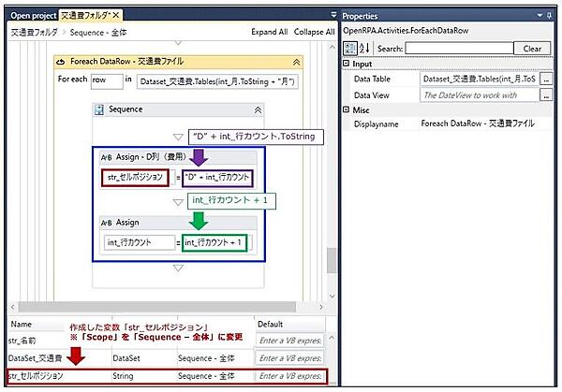
Task: Edit the Dataset_交通費.Tables expression field in the loop
Action: coord(217,81)
